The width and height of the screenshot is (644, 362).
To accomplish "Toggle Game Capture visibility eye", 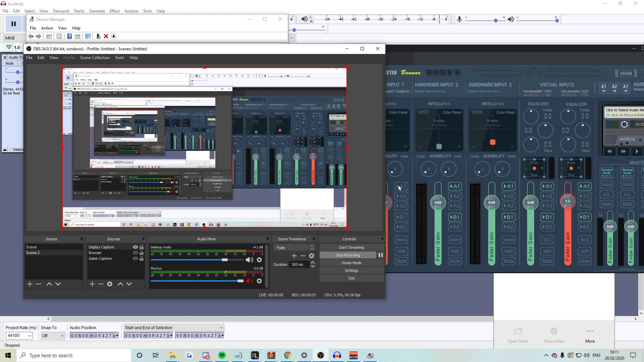I will [136, 258].
